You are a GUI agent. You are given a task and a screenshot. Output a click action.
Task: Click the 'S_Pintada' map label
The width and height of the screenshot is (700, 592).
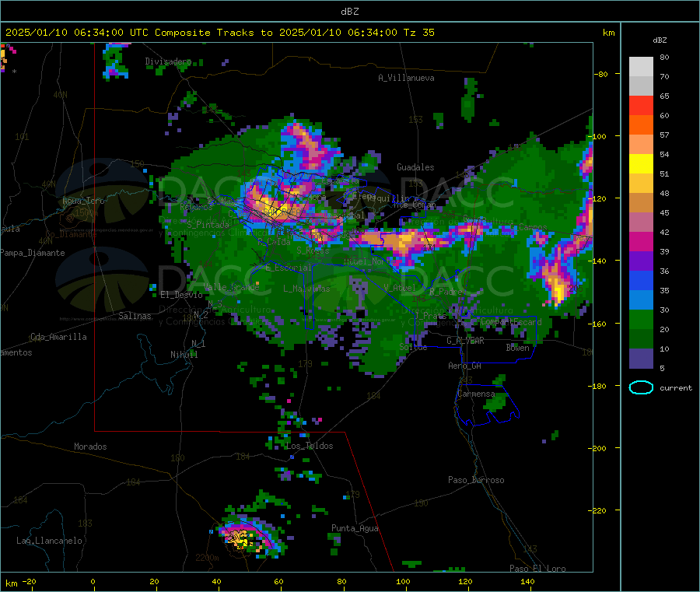(208, 225)
